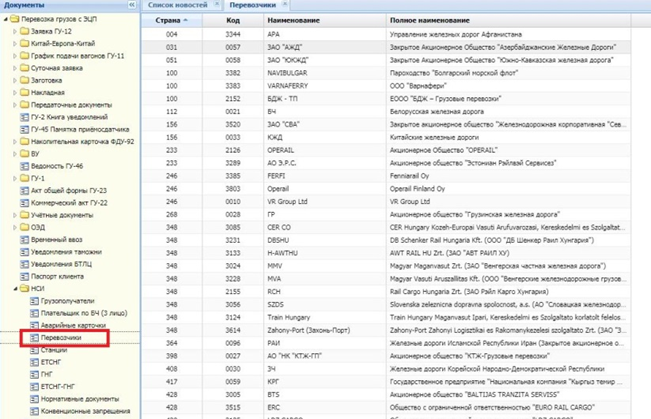651x419 pixels.
Task: Click the Ведомость ГУ-46 list icon
Action: pyautogui.click(x=24, y=166)
